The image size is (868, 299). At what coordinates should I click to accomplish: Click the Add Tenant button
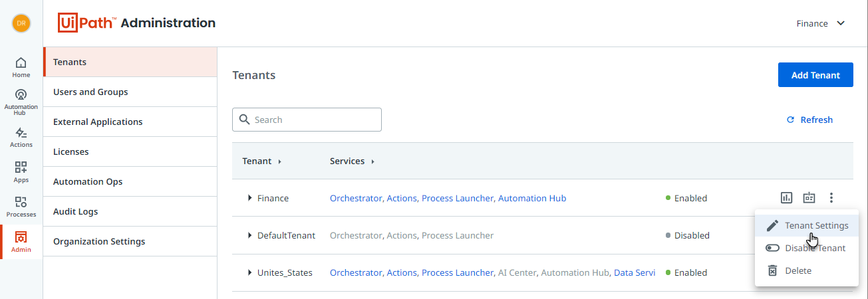(815, 75)
